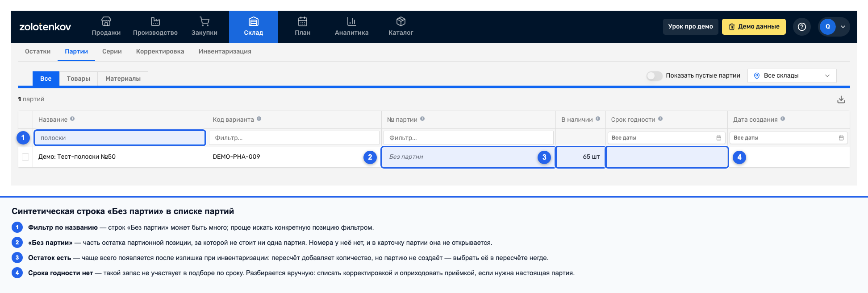The width and height of the screenshot is (868, 293).
Task: Select the Партии tab
Action: [x=76, y=52]
